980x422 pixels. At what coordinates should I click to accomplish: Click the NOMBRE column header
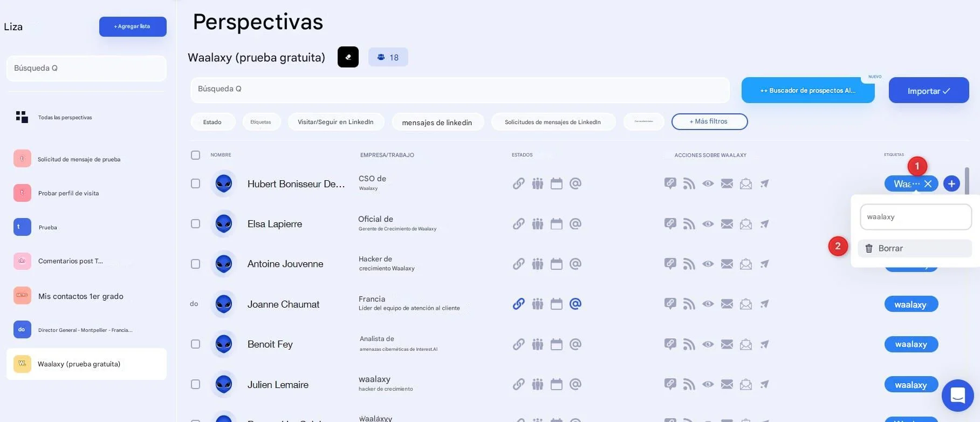pos(221,155)
